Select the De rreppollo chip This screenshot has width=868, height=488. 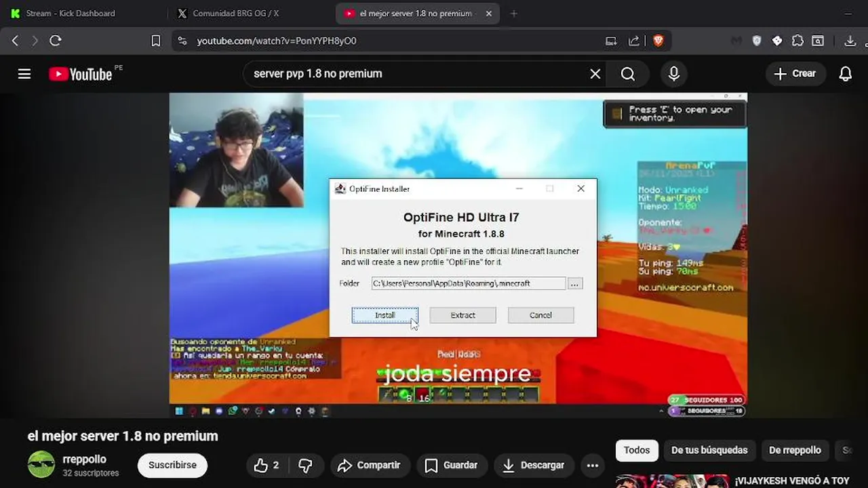(795, 450)
